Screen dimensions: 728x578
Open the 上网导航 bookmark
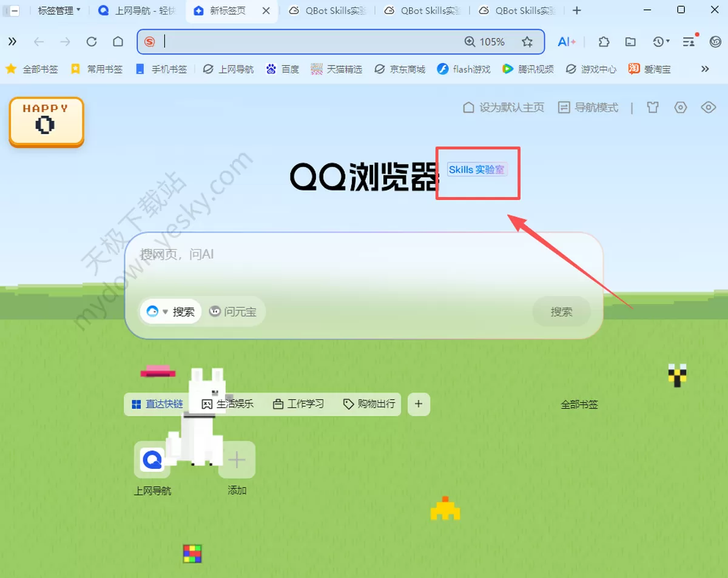click(x=228, y=69)
